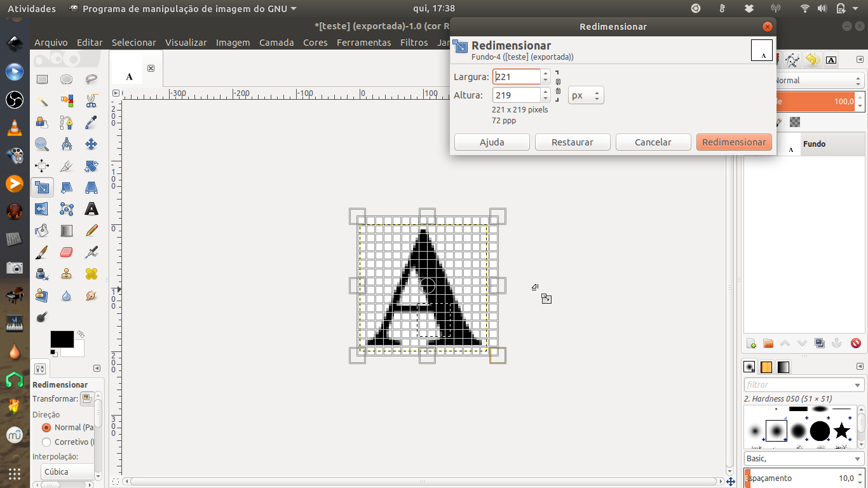Screen dimensions: 868x488
Task: Open the Cúbica interpolation dropdown
Action: [x=68, y=471]
